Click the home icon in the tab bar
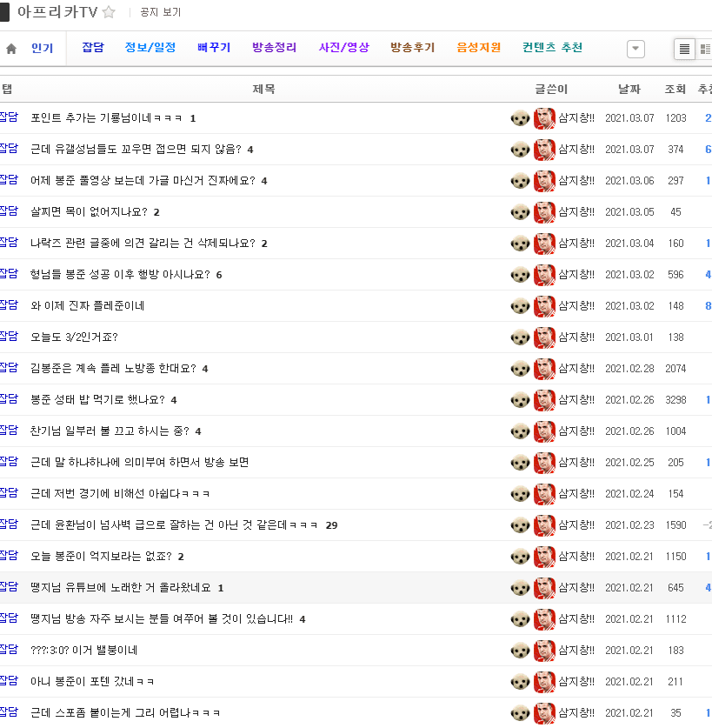Screen dimensions: 712x728 pyautogui.click(x=11, y=49)
